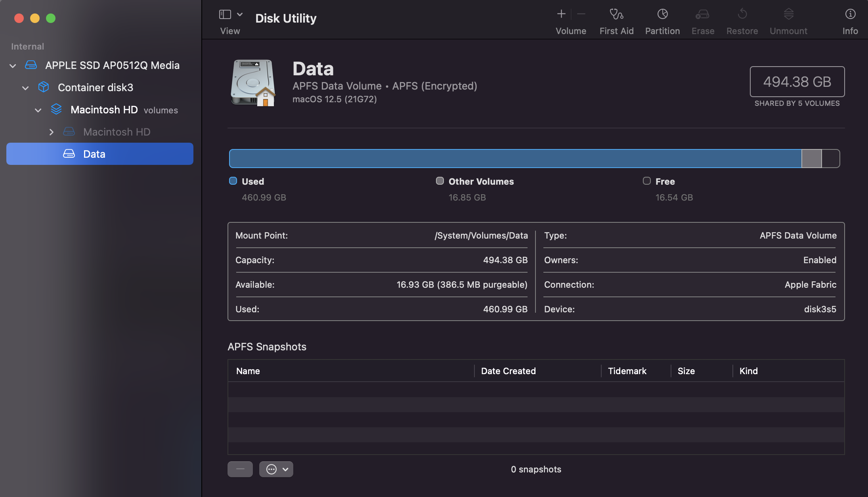Select the Data volume in sidebar
Image resolution: width=868 pixels, height=497 pixels.
pyautogui.click(x=94, y=154)
